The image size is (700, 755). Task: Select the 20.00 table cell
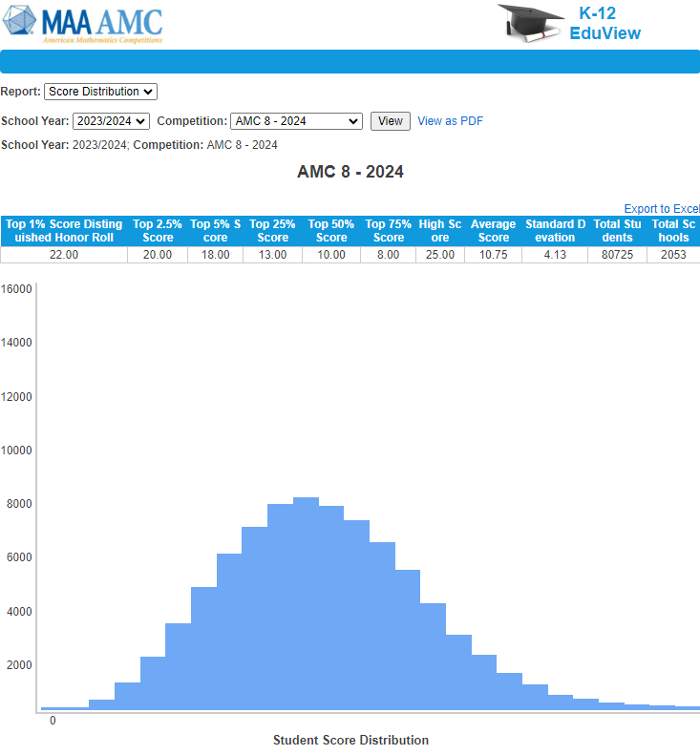click(158, 255)
